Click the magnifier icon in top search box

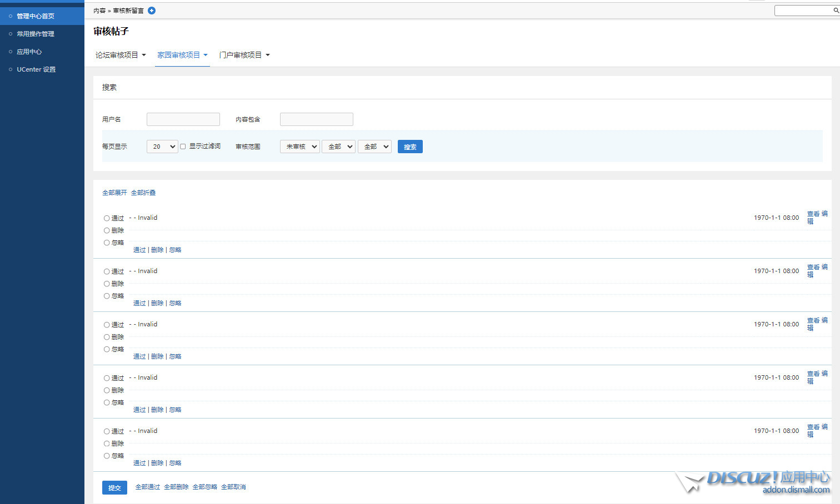click(x=836, y=11)
